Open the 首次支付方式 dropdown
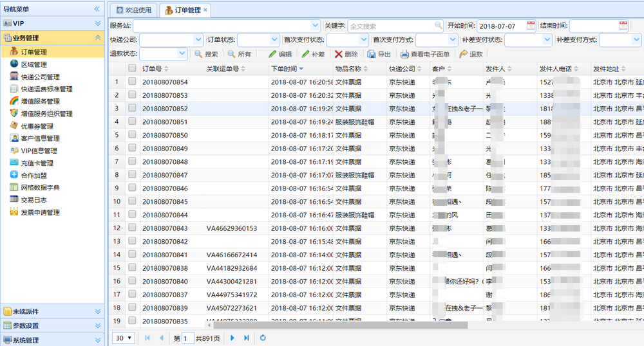 453,40
